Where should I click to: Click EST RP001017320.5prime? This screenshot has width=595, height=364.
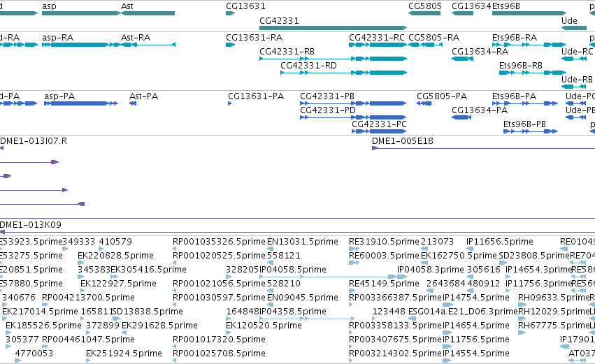click(x=175, y=347)
